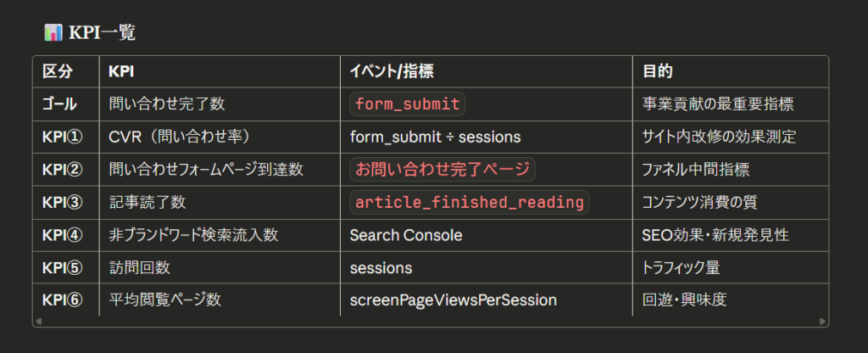Click the KPI一覧 heading text
868x353 pixels.
point(102,33)
